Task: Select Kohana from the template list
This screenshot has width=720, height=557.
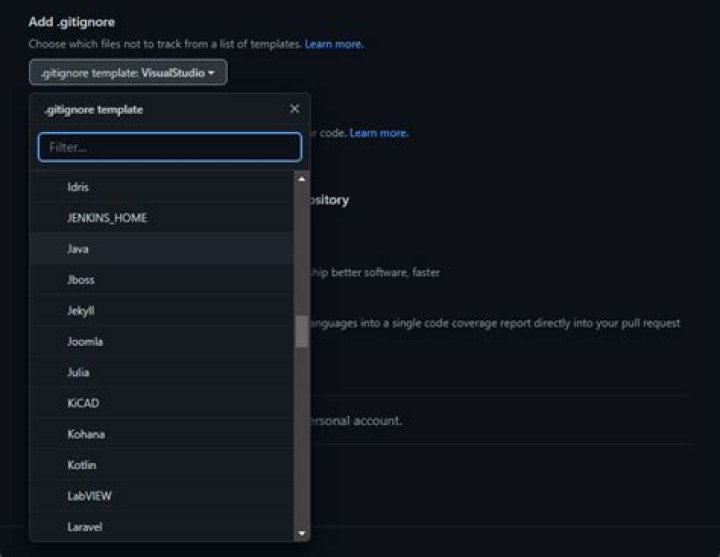Action: [x=85, y=434]
